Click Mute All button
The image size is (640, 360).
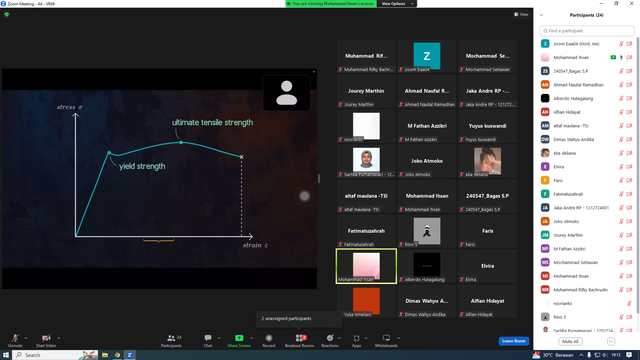click(x=570, y=341)
